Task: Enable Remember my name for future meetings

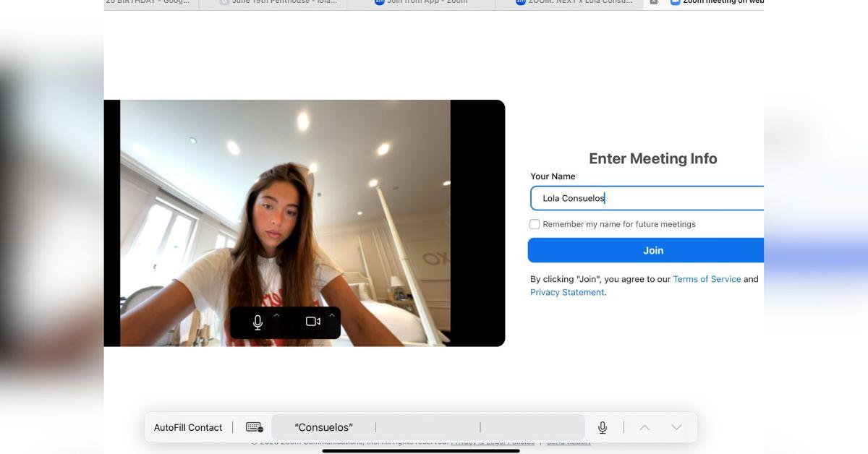Action: 535,224
